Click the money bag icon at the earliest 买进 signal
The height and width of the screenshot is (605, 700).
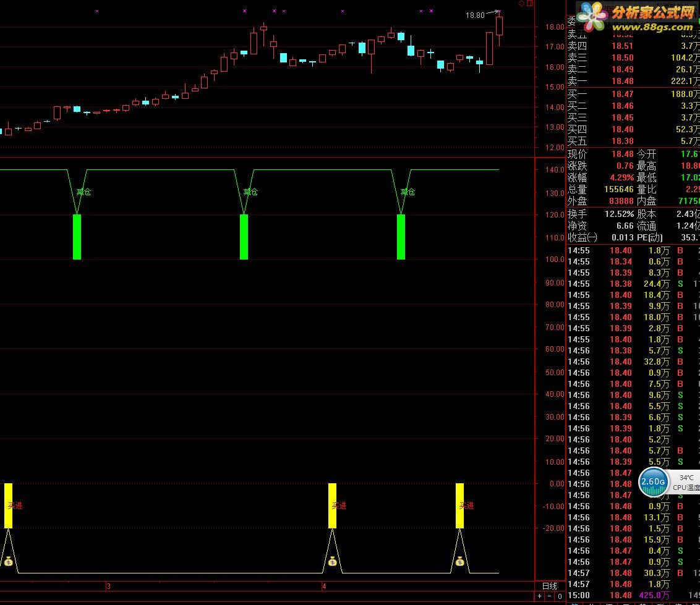(x=9, y=561)
